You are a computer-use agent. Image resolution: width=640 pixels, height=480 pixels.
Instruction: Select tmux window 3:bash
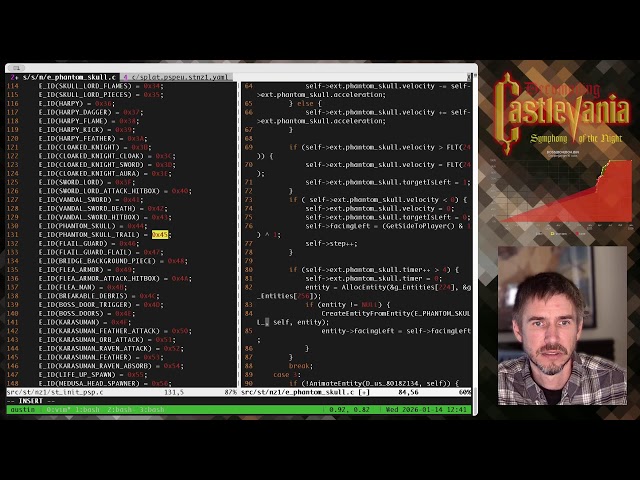[x=151, y=409]
